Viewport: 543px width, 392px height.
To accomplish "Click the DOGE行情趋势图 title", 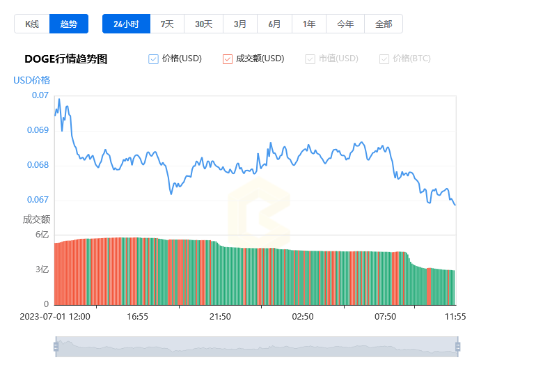I will pyautogui.click(x=66, y=59).
